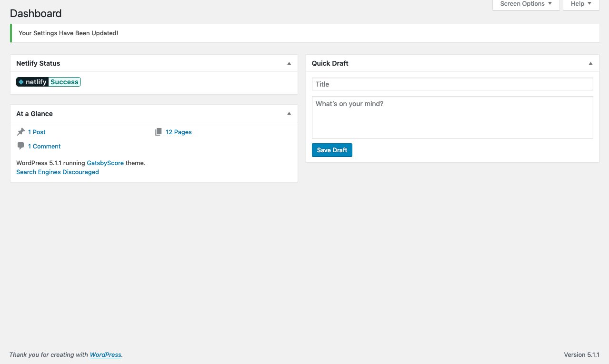609x364 pixels.
Task: Open the 1 Comment link
Action: point(44,146)
